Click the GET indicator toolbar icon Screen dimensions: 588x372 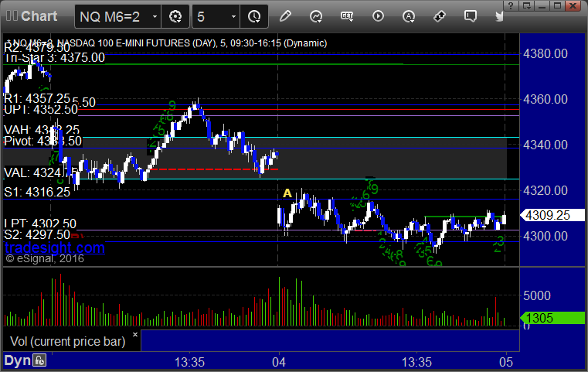[347, 16]
